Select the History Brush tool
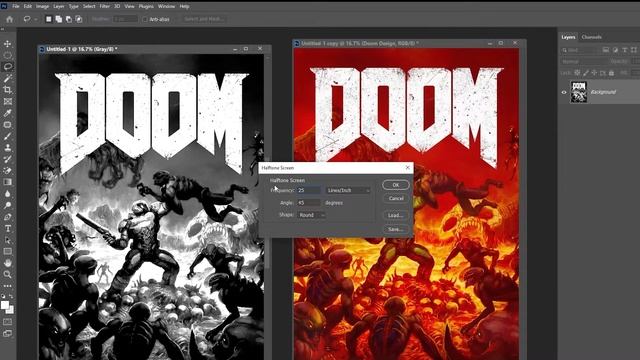This screenshot has height=360, width=640. click(7, 159)
